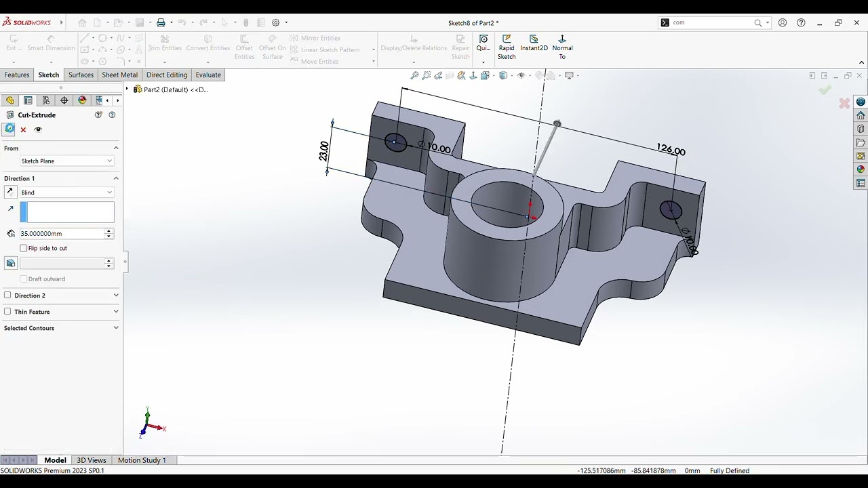This screenshot has width=868, height=488.
Task: Expand the Thin Feature section chevron
Action: coord(116,312)
